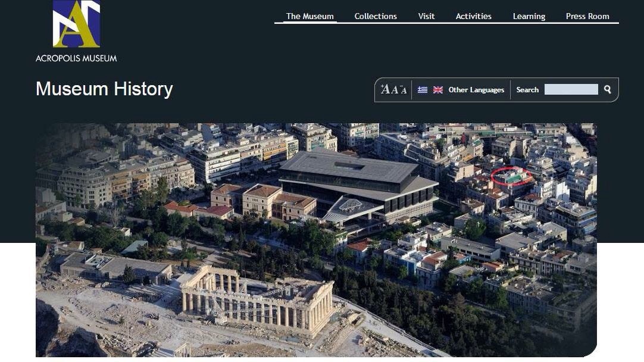
Task: Click the magnifying glass search icon
Action: coord(608,89)
